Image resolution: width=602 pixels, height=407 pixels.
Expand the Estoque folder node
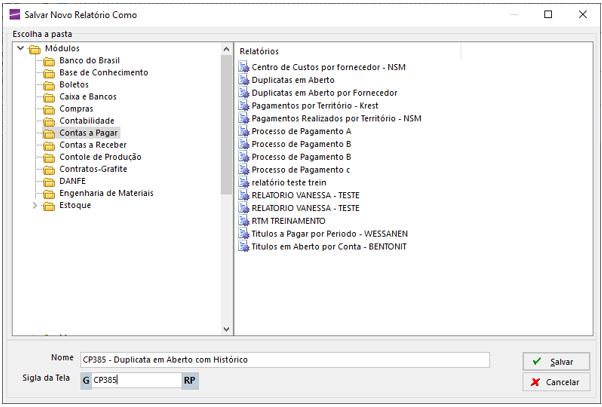coord(35,205)
